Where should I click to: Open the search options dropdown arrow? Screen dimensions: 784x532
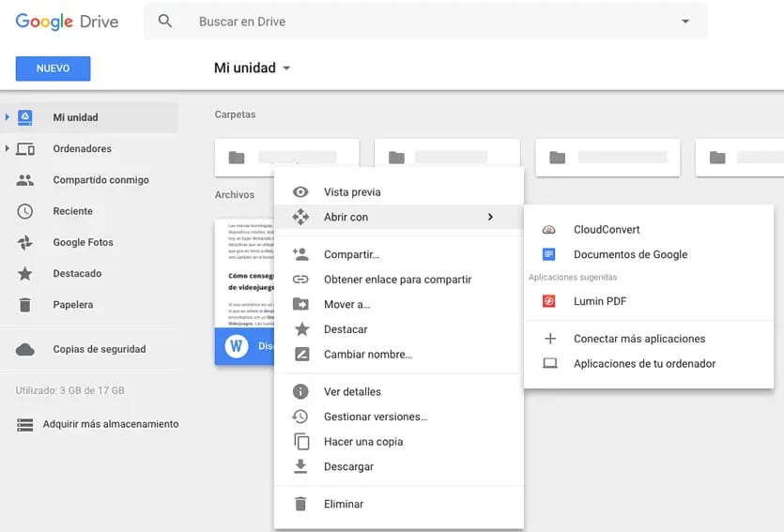pyautogui.click(x=685, y=22)
